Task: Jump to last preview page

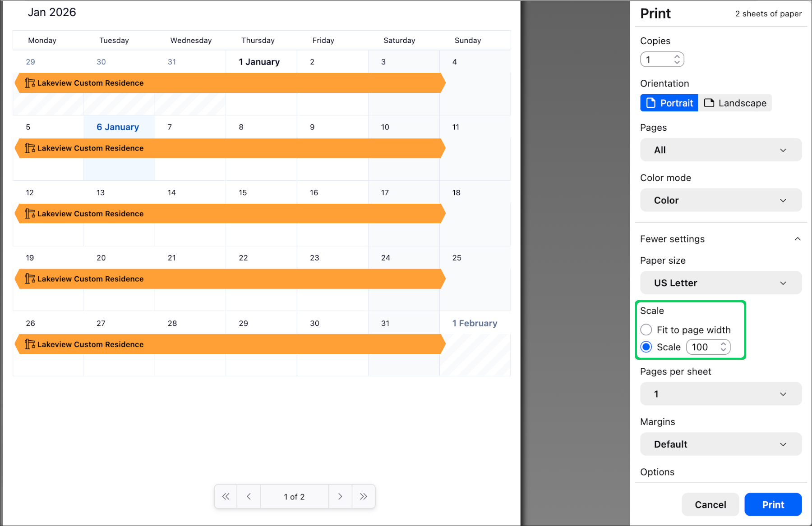Action: (363, 496)
